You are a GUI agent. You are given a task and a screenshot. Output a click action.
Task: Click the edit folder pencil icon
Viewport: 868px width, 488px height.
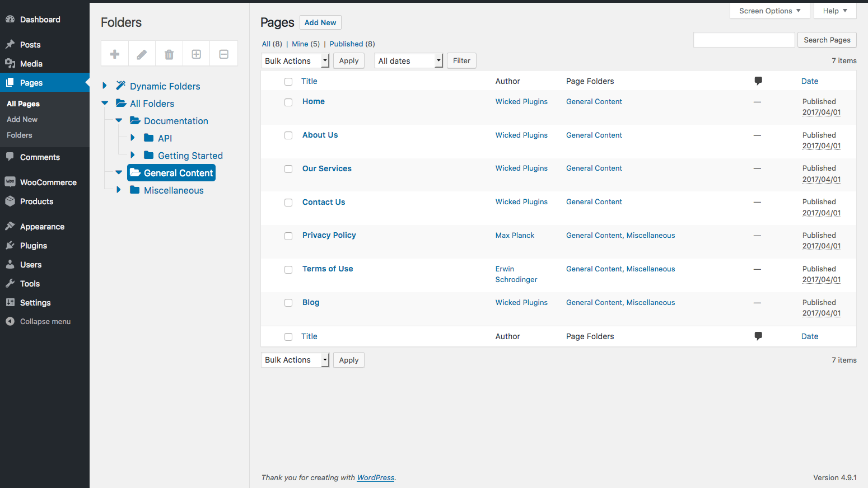coord(142,54)
